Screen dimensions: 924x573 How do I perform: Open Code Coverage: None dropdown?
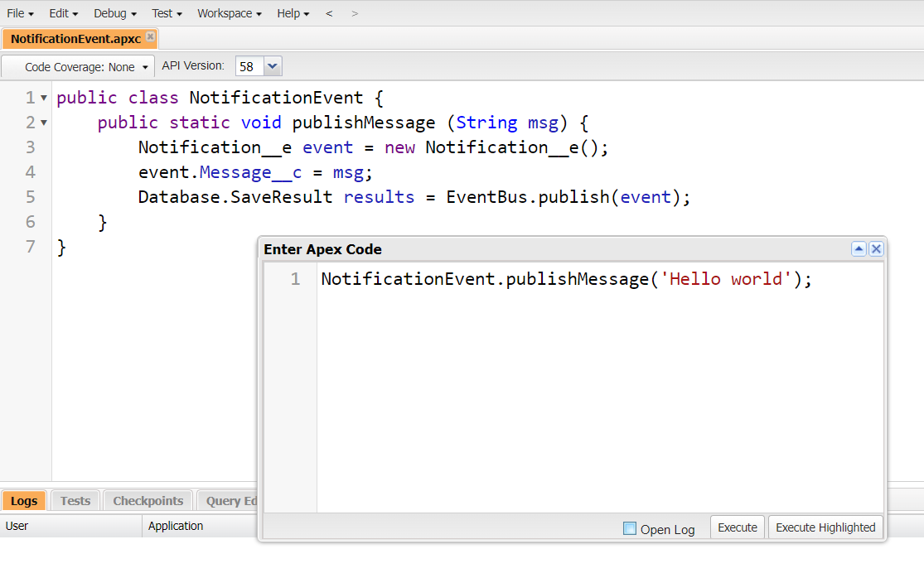pos(79,66)
